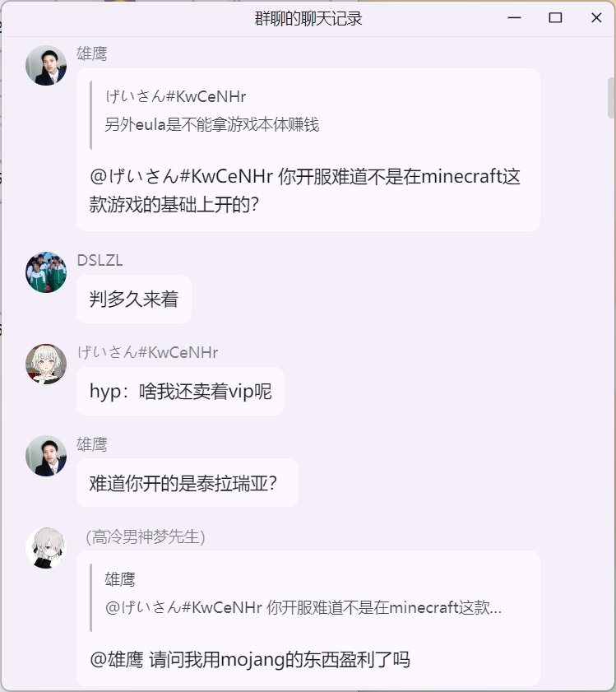Screen dimensions: 616x692
Task: Open quoted 雄鹰 message in last bubble
Action: [x=303, y=594]
